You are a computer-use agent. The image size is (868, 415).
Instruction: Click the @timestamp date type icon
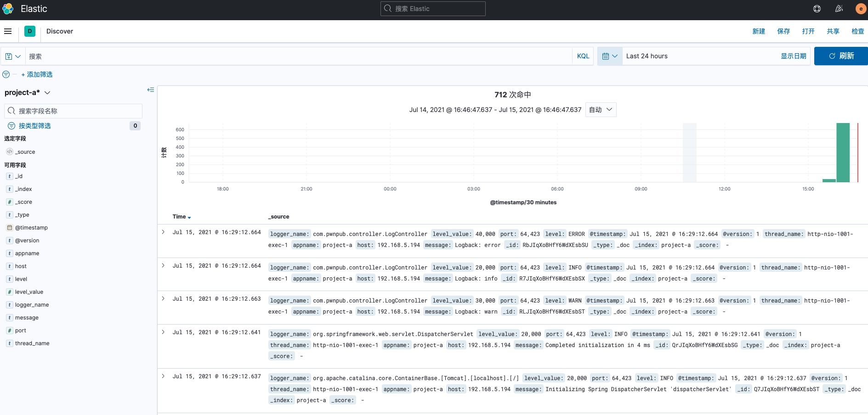tap(10, 228)
